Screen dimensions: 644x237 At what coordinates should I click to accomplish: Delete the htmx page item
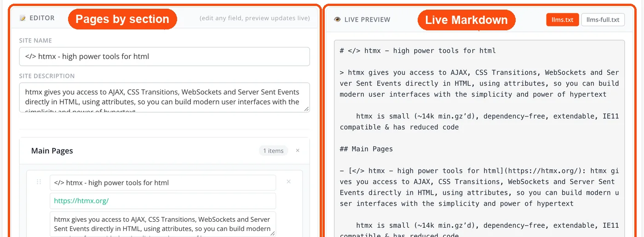(x=289, y=182)
